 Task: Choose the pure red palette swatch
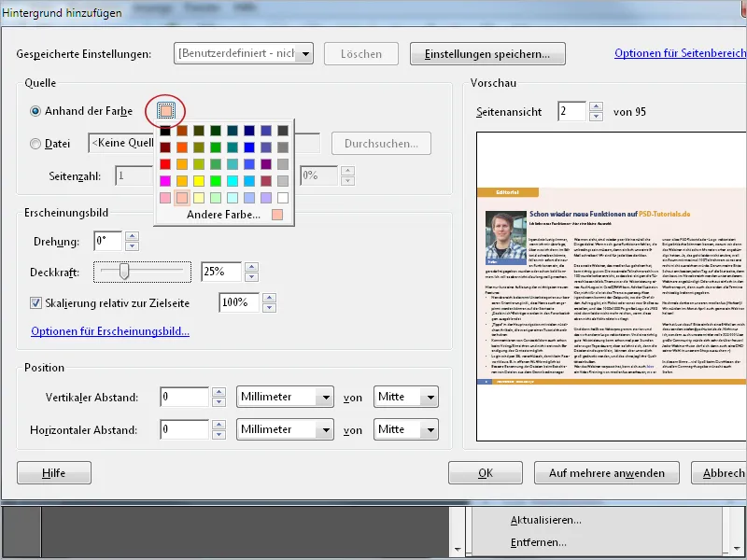point(165,164)
